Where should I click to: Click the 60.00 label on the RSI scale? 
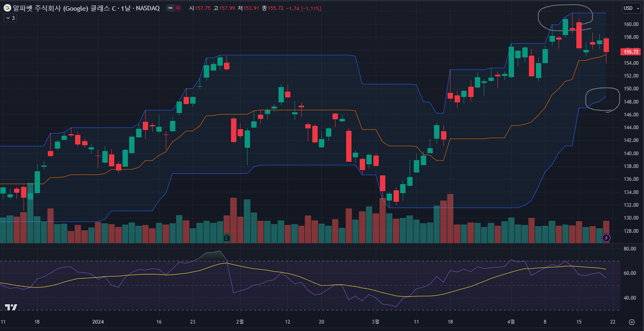point(630,273)
